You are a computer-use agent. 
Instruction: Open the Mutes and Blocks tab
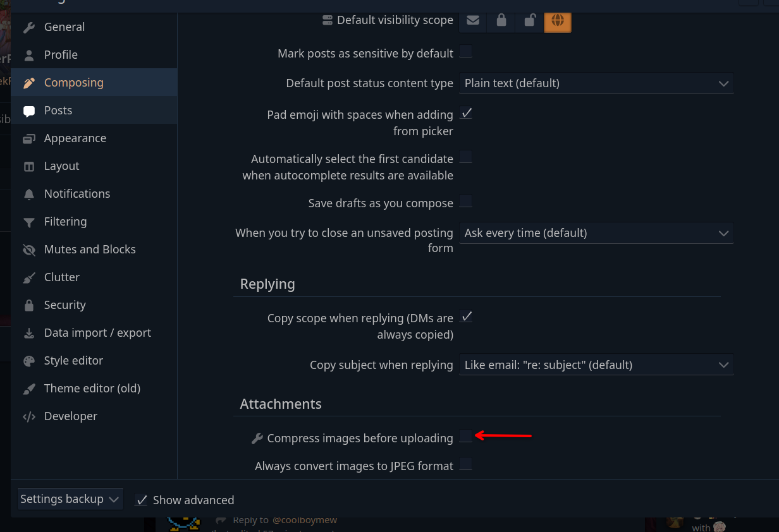89,250
